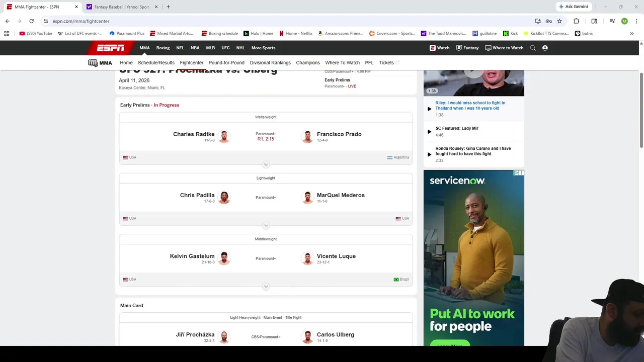Open Kelvin Gastelum's fighter page

(192, 256)
